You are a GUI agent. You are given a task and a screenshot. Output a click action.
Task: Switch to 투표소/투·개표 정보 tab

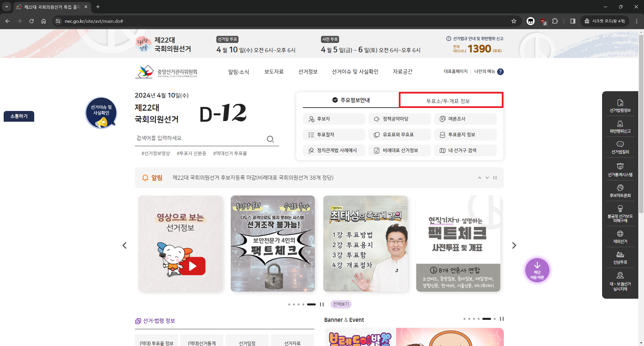pyautogui.click(x=451, y=100)
